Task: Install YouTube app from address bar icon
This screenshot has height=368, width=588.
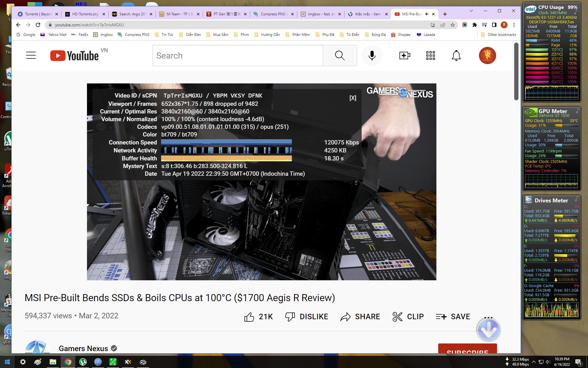Action: pos(433,25)
